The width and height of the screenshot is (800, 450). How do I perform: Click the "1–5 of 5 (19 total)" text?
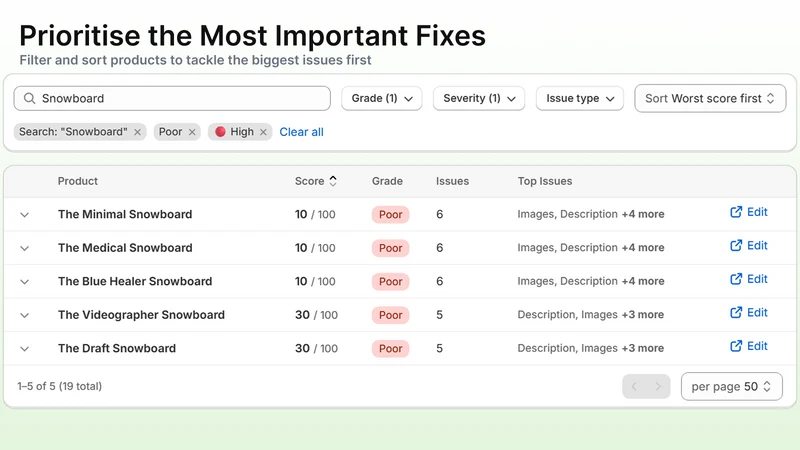point(60,386)
